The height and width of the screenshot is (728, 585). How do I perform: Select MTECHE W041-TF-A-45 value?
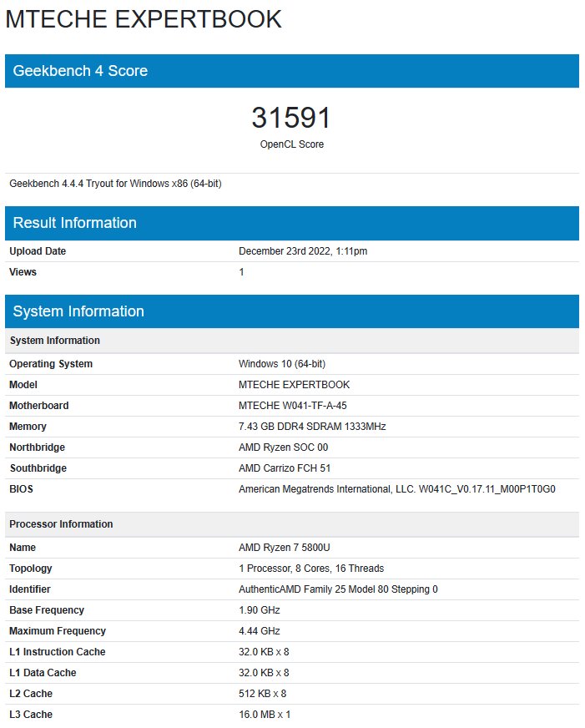(x=293, y=406)
